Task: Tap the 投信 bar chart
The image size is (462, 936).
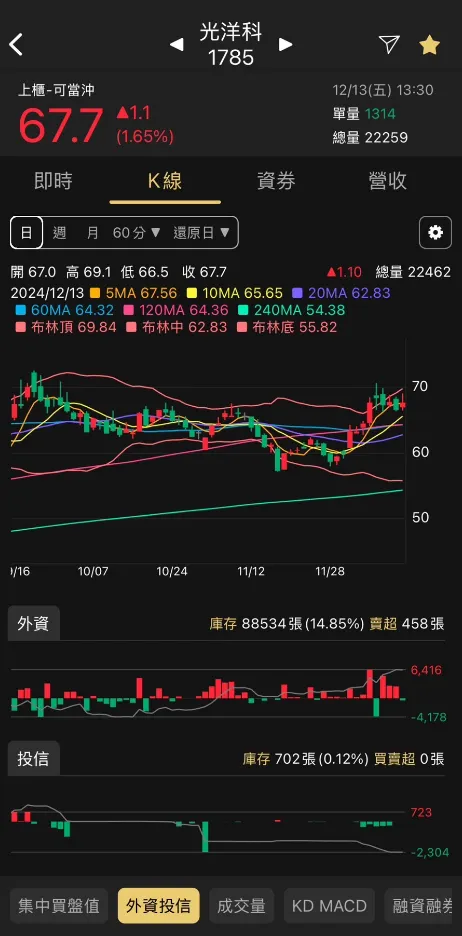Action: (208, 830)
